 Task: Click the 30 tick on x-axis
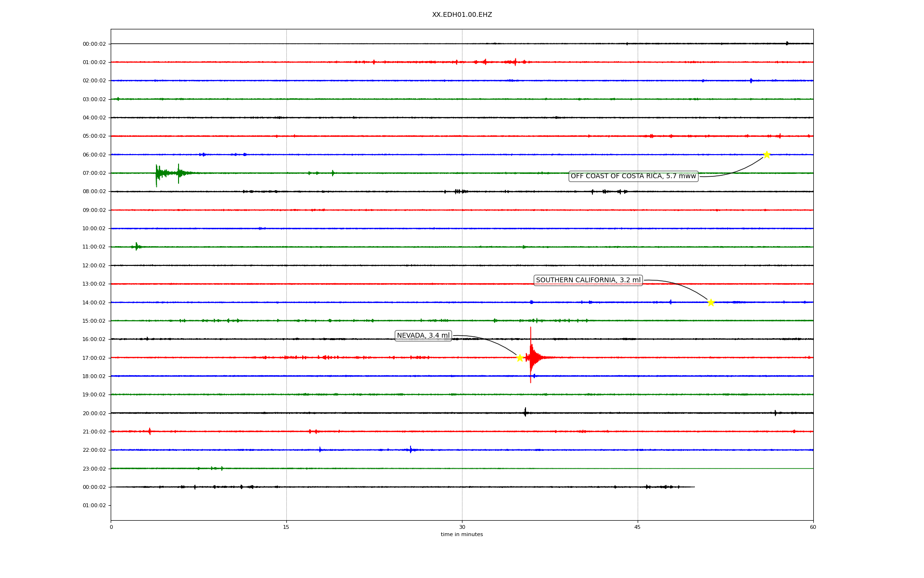[x=462, y=527]
